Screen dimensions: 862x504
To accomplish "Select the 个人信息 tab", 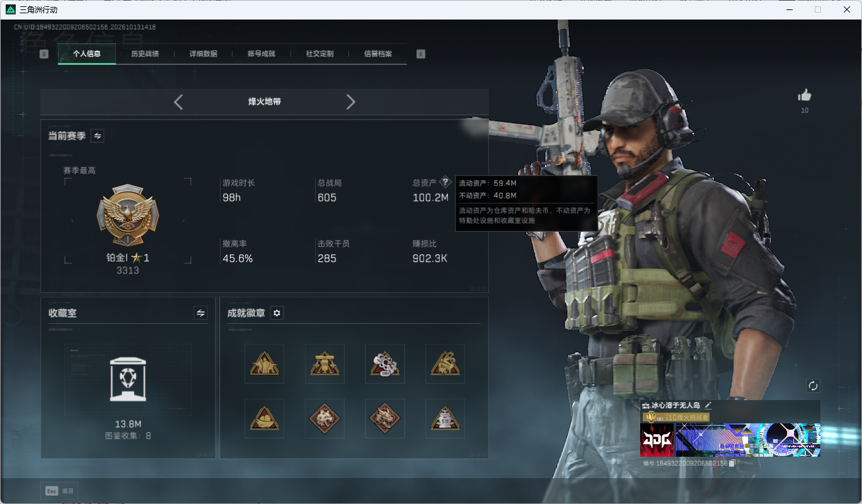I will click(x=87, y=54).
